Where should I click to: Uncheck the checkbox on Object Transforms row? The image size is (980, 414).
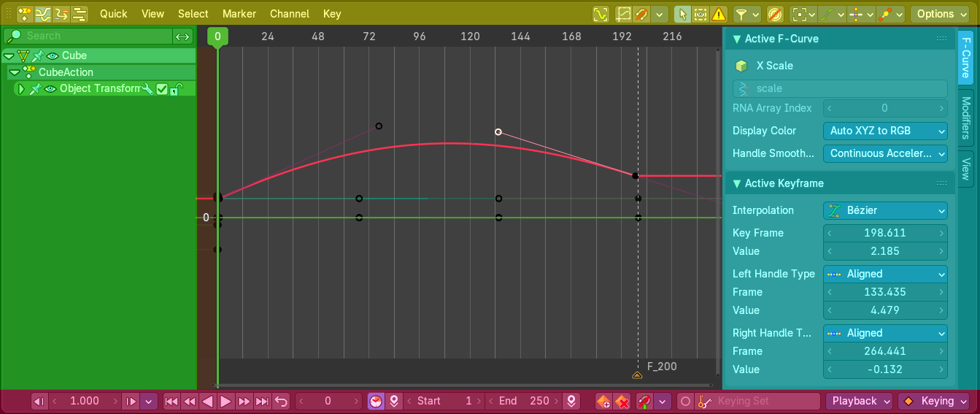tap(162, 89)
